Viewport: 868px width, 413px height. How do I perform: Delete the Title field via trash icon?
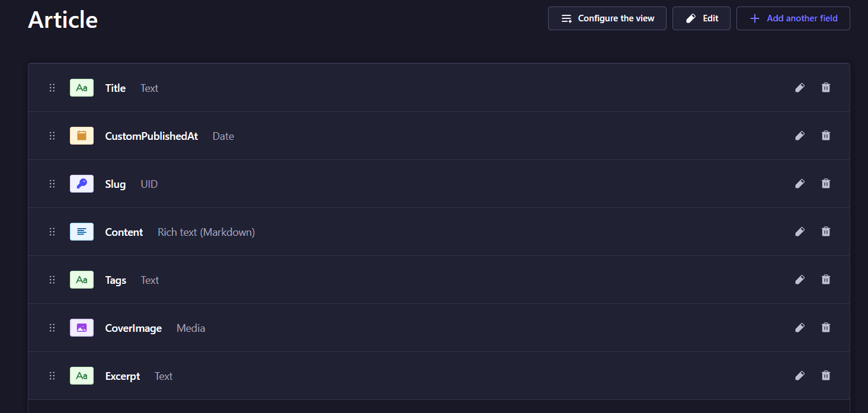826,88
